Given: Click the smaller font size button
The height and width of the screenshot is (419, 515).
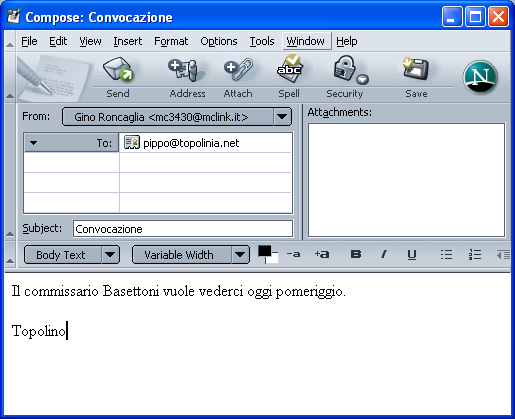Looking at the screenshot, I should click(293, 255).
